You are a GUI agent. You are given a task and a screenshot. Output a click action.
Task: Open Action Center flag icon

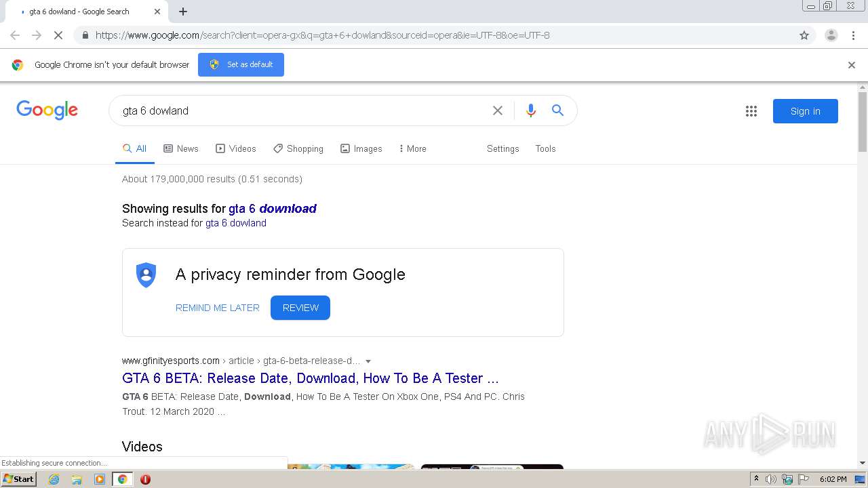[804, 479]
